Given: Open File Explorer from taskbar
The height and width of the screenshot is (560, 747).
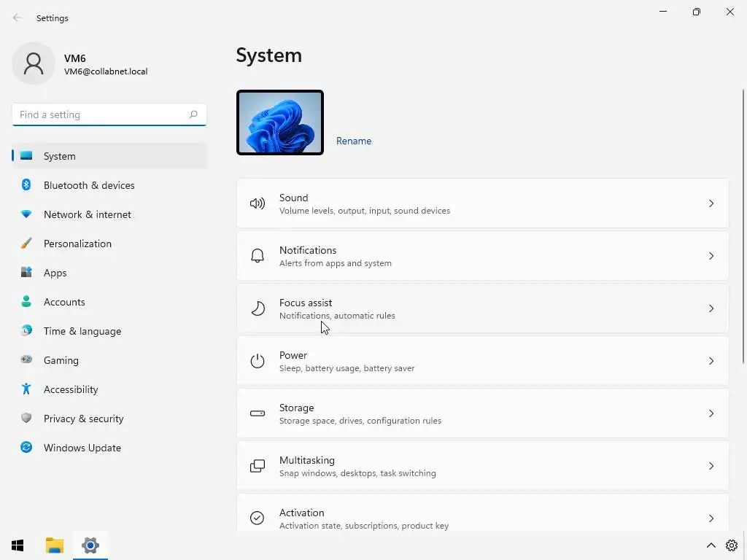Looking at the screenshot, I should (x=54, y=545).
